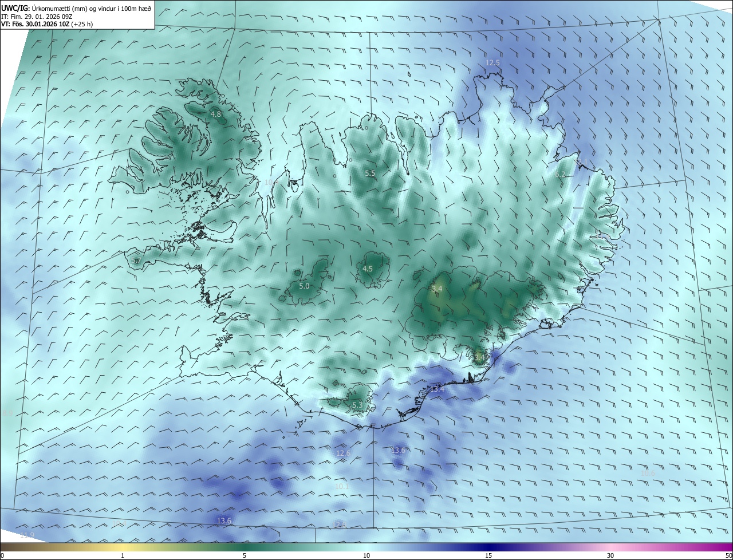Click the 12.6 value label offshore

343,453
